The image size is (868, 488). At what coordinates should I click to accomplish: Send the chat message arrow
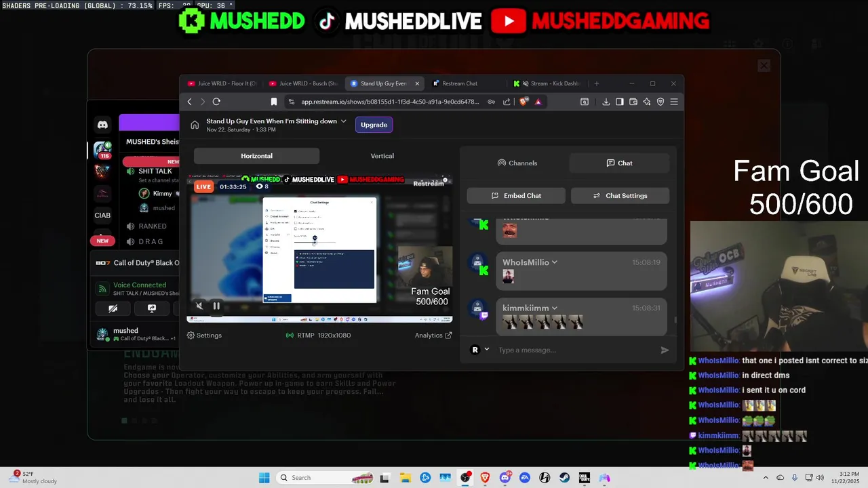[x=665, y=350]
